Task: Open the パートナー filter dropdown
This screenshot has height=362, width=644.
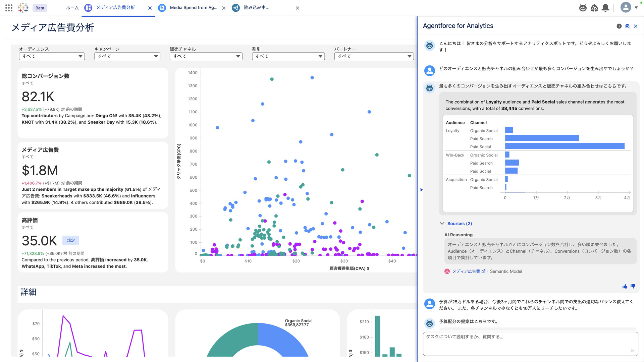Action: [374, 56]
